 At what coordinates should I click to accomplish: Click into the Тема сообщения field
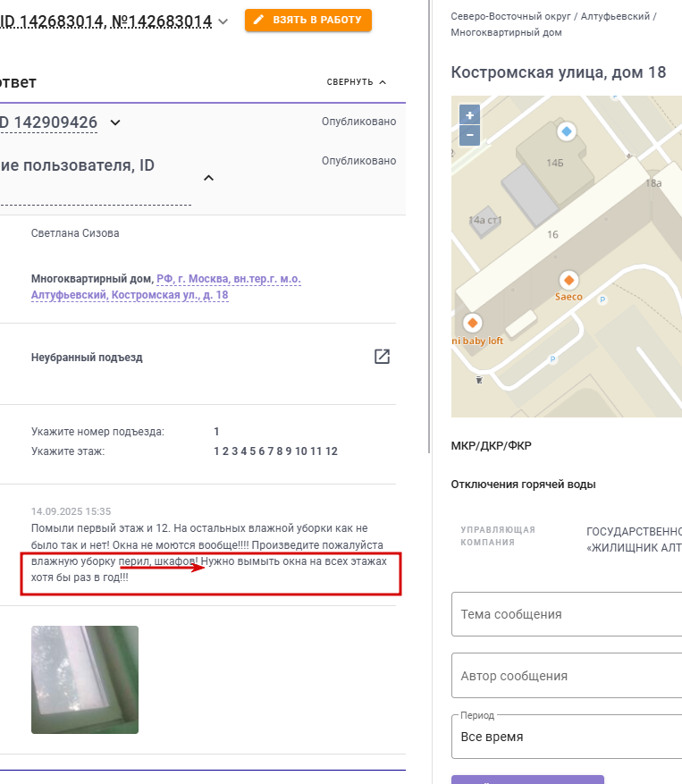click(567, 614)
